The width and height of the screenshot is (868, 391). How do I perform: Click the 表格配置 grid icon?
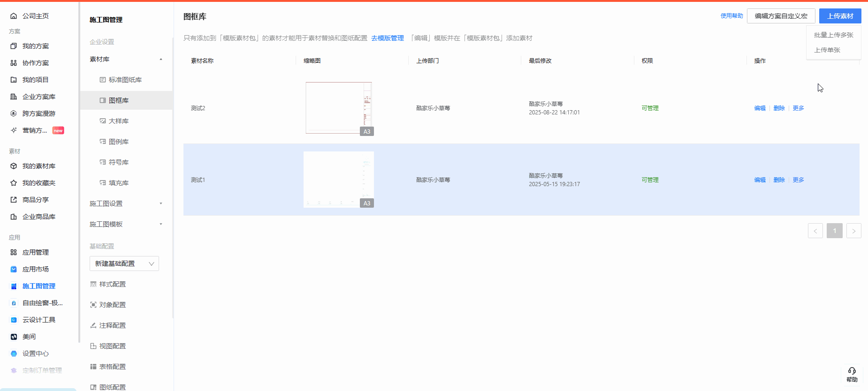(x=93, y=367)
